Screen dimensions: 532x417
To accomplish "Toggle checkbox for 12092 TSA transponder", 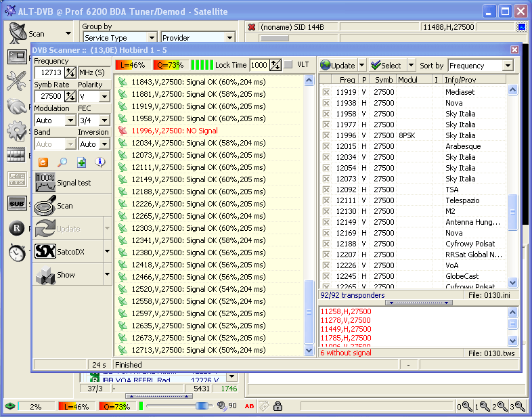I will 326,190.
